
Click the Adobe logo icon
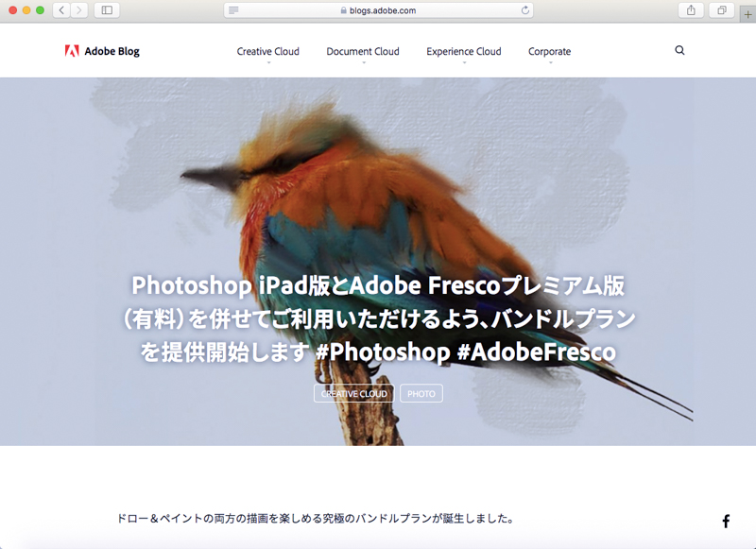click(x=72, y=51)
